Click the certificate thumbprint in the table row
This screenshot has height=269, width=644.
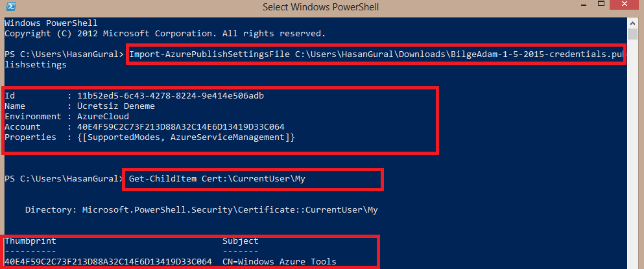[x=108, y=262]
